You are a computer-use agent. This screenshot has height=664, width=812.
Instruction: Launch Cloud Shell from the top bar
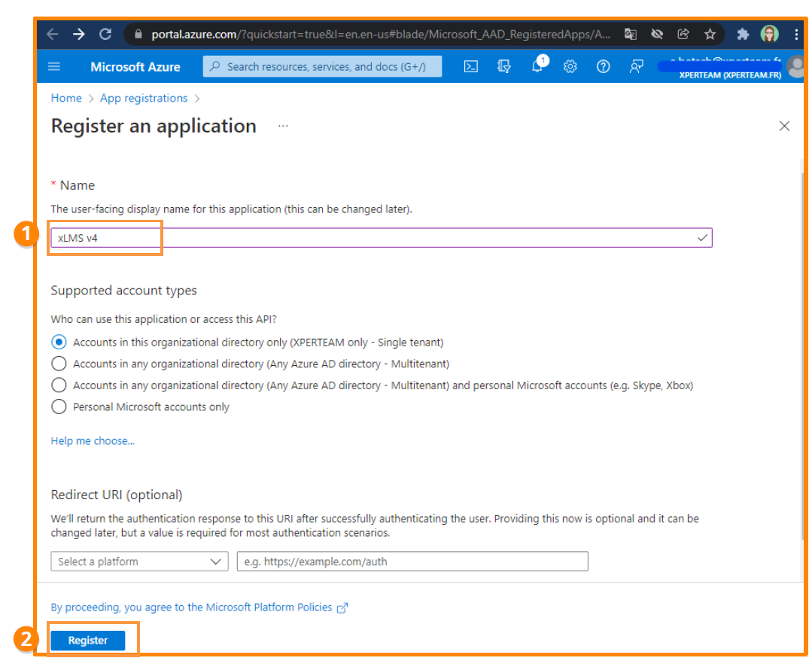[470, 66]
